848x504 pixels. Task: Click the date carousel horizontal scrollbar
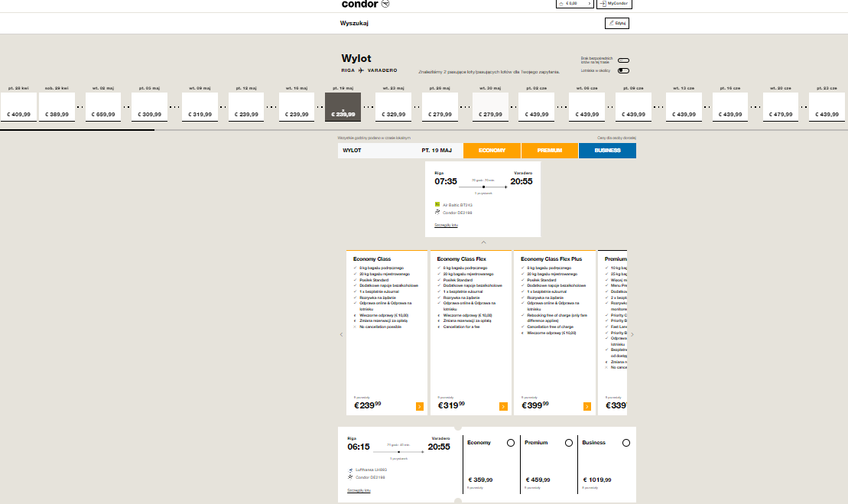(x=77, y=130)
